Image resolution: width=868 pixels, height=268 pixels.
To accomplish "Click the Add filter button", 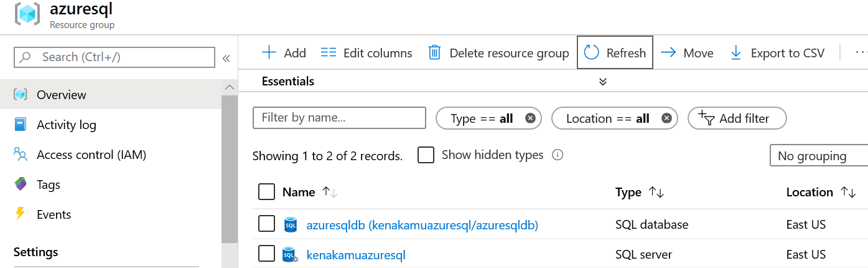I will 737,118.
